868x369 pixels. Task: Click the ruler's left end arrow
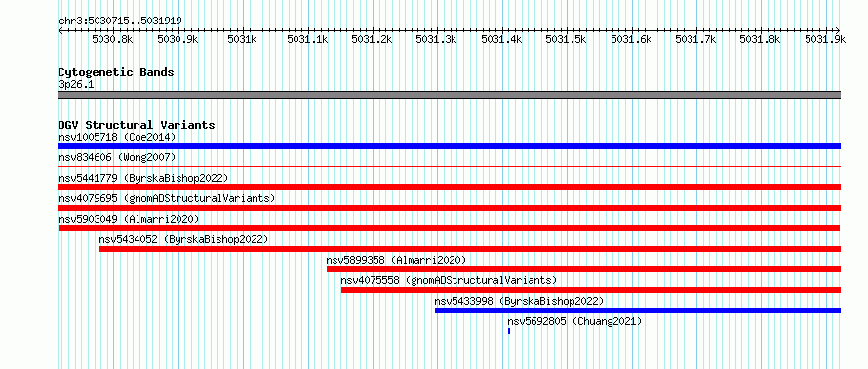click(x=60, y=30)
